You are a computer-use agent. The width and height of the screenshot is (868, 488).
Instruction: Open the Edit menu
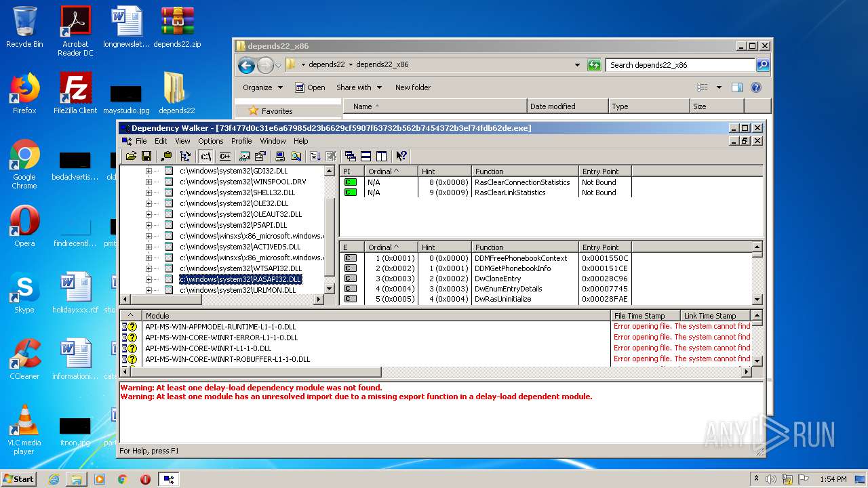pos(161,141)
